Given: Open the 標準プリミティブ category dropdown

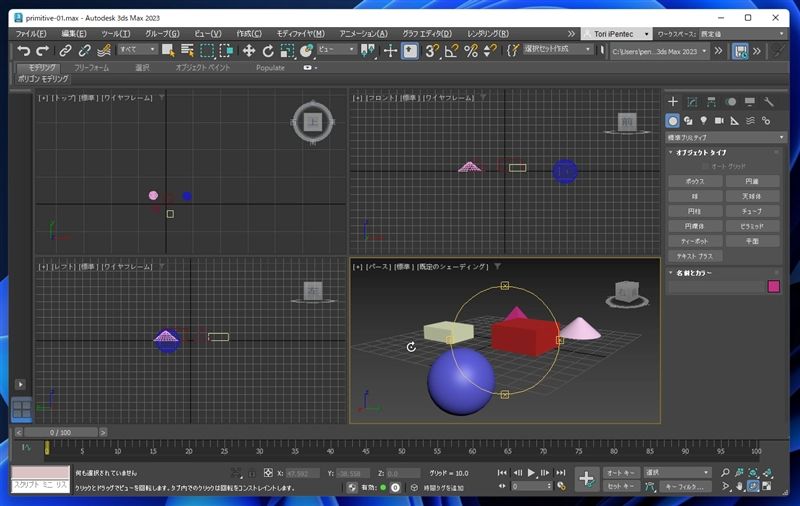Looking at the screenshot, I should click(725, 137).
